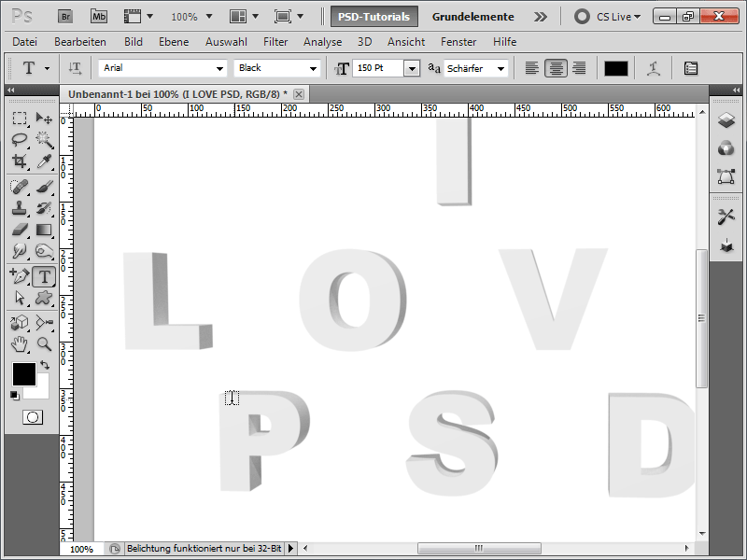Open the Analyse menu
This screenshot has width=747, height=560.
click(x=322, y=42)
